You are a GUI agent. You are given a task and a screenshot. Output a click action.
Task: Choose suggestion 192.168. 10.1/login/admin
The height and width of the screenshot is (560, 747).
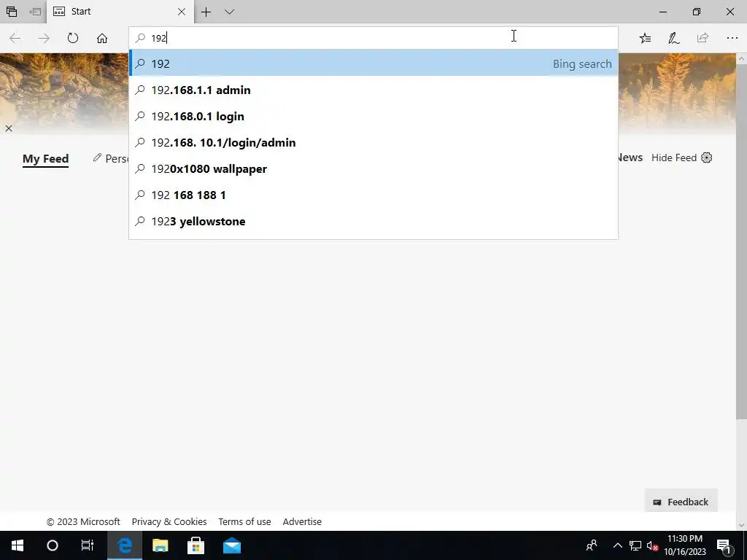click(373, 142)
